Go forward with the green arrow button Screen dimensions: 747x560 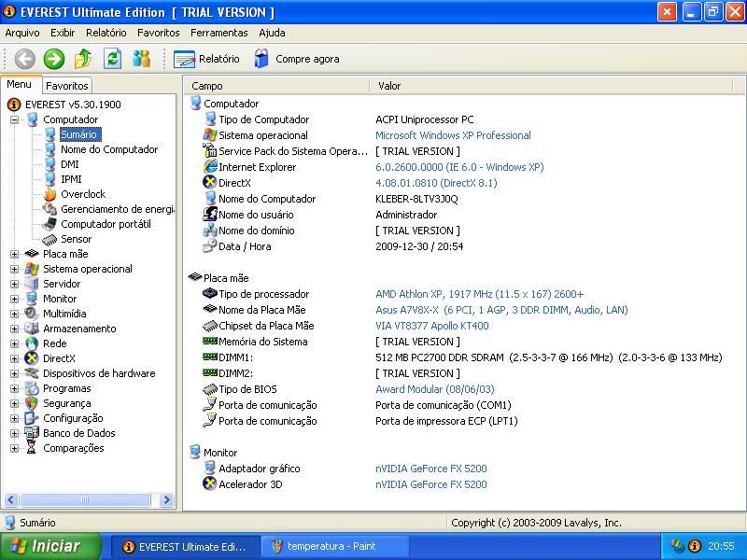(x=54, y=59)
